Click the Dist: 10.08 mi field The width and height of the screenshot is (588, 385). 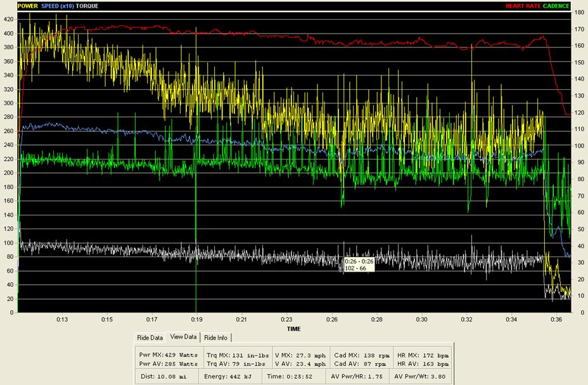click(x=168, y=376)
